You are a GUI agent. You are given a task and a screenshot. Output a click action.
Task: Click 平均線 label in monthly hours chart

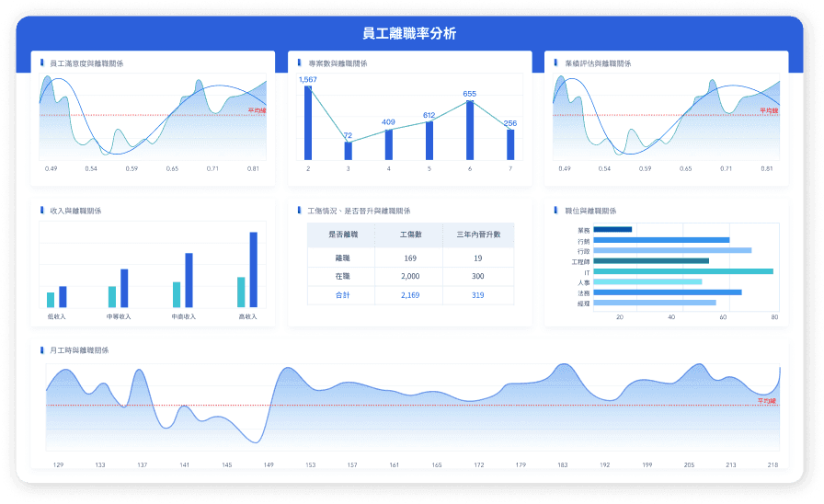(x=767, y=400)
